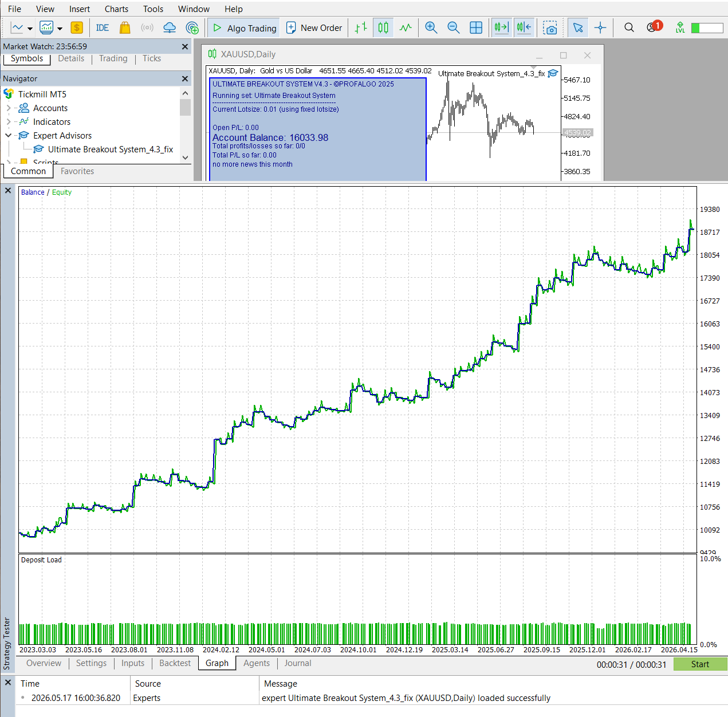
Task: Click the chart profiles monitor icon
Action: pos(46,27)
